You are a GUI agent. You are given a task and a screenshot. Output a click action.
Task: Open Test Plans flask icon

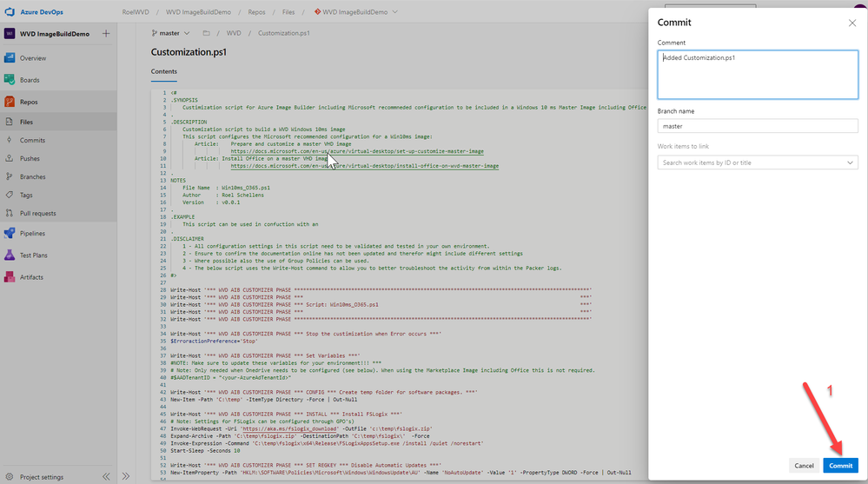click(10, 255)
